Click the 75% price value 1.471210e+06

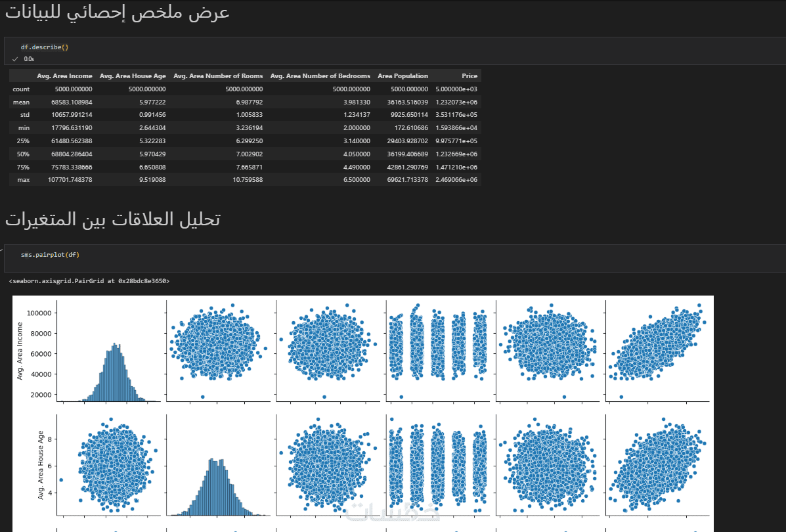pos(456,167)
